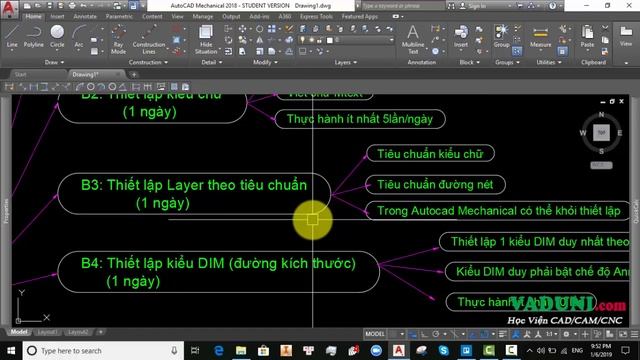Click the View panel icon
The width and height of the screenshot is (640, 360).
coord(626,36)
